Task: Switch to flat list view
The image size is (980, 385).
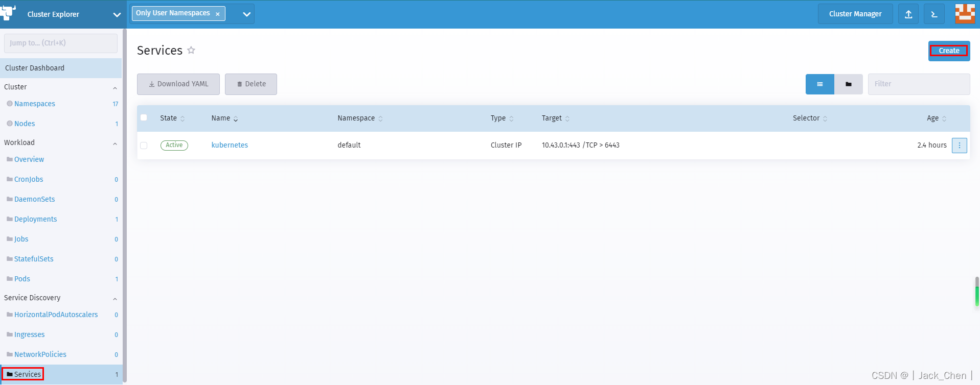Action: click(x=820, y=84)
